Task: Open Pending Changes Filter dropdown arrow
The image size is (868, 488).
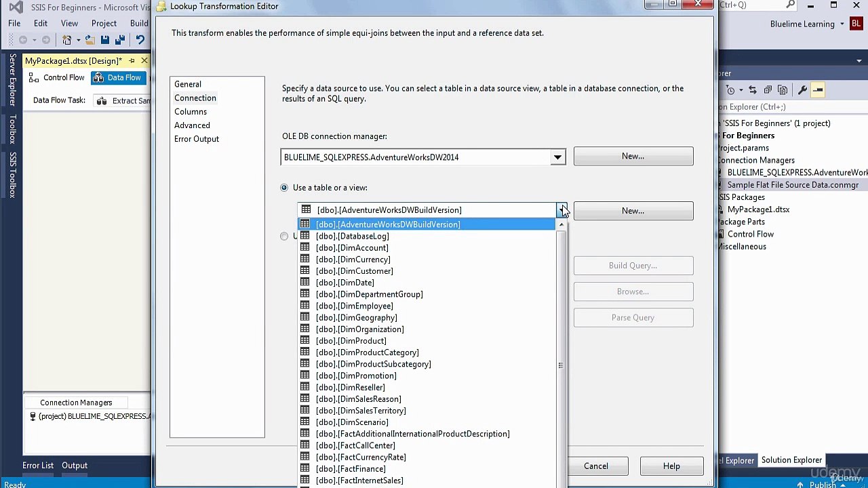Action: click(741, 90)
